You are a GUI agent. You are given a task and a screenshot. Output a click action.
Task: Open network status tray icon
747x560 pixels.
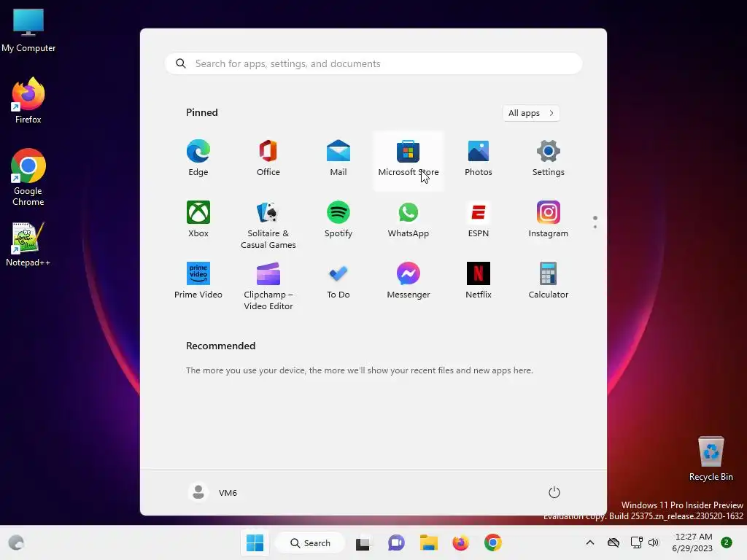click(x=636, y=542)
